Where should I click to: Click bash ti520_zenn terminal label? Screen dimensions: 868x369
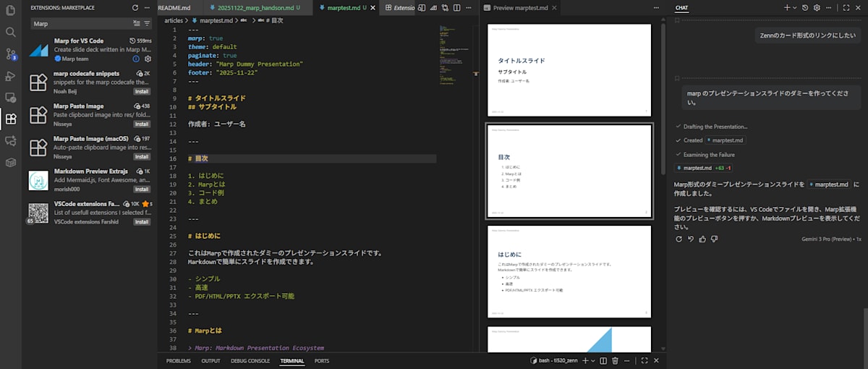pyautogui.click(x=553, y=360)
